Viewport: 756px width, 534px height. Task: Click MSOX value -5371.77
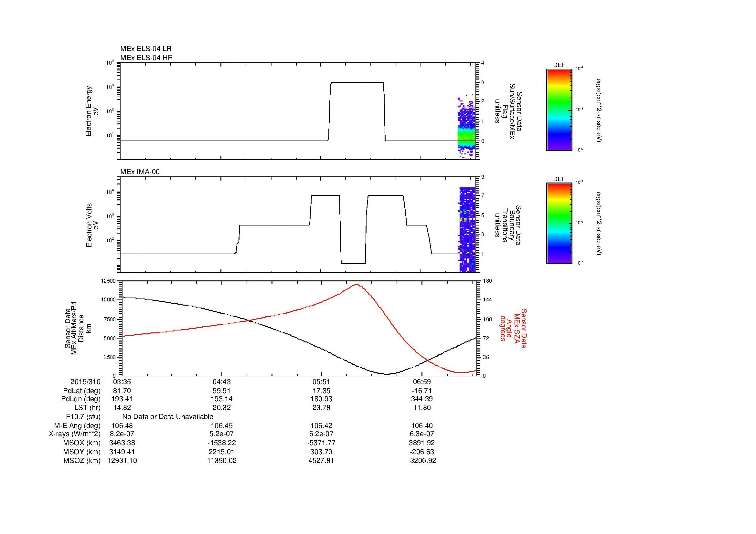point(321,443)
